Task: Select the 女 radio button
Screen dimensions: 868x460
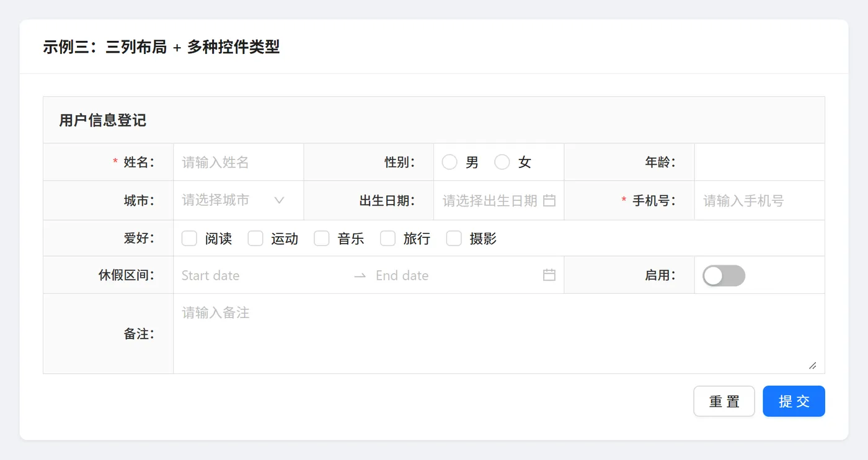Action: [502, 162]
